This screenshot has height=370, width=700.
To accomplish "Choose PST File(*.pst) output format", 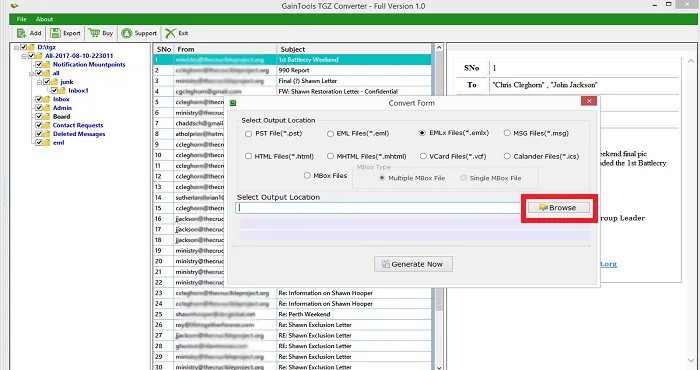I will click(x=249, y=133).
